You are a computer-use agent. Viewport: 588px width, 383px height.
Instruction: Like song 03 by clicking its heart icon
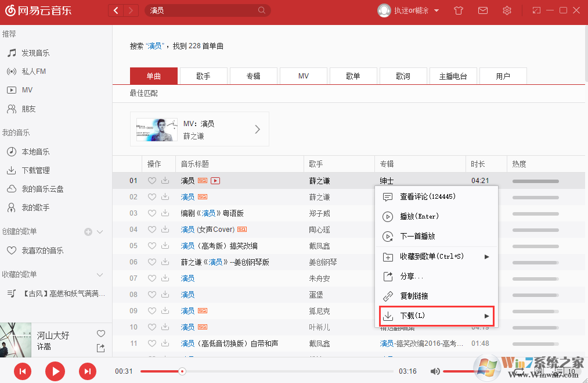(151, 213)
